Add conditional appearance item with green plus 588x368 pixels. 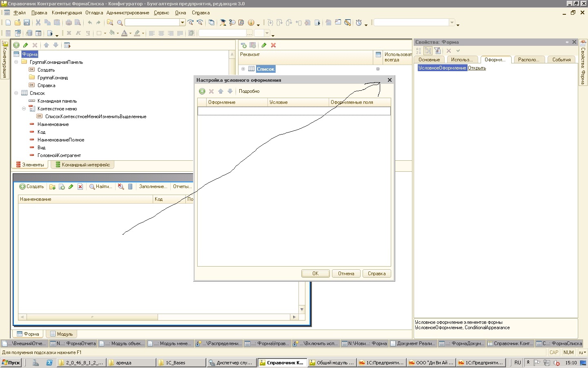(x=202, y=91)
